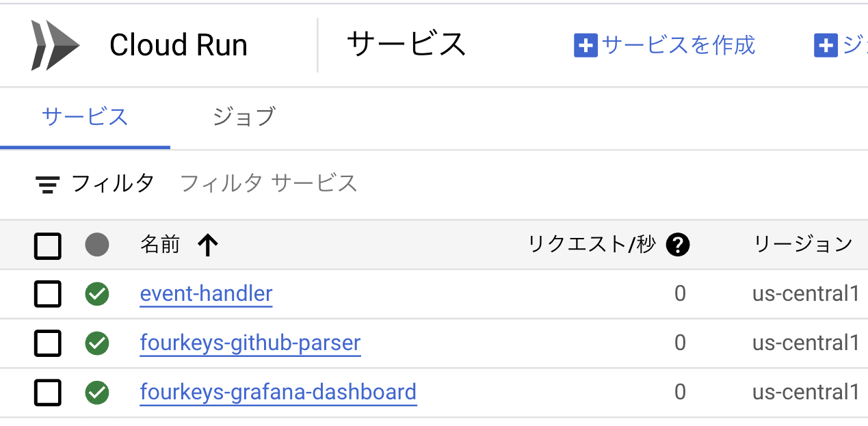Click the filter funnel icon
Viewport: 868px width, 426px height.
(47, 183)
